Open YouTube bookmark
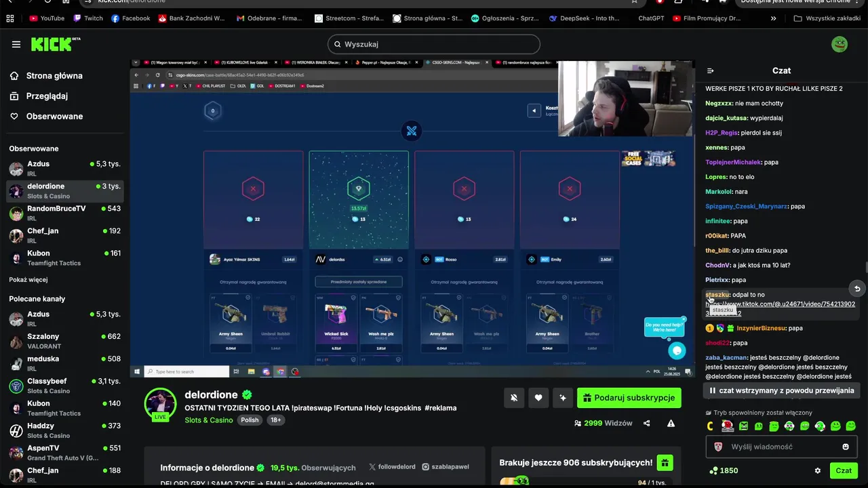The width and height of the screenshot is (868, 488). [x=47, y=18]
